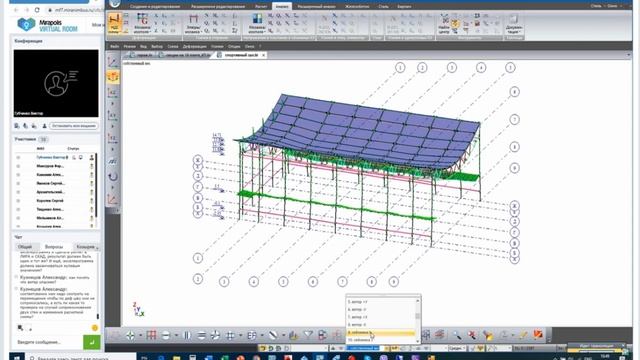Switch to the Общий chat tab

click(x=24, y=247)
